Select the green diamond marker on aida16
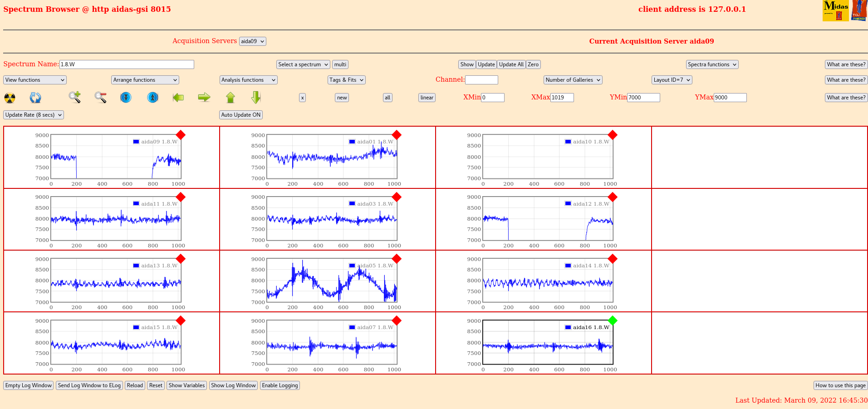 coord(613,320)
